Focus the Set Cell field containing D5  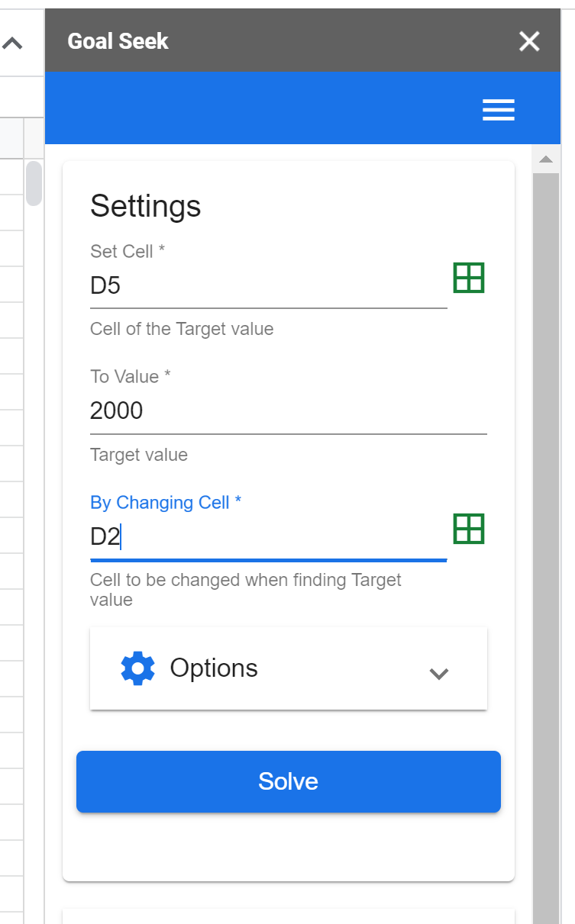tap(267, 286)
